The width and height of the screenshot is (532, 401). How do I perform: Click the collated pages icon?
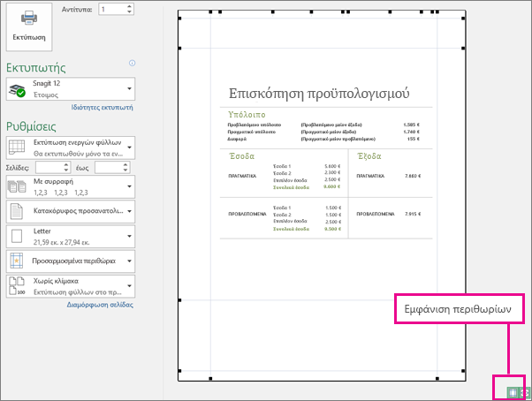coord(17,186)
